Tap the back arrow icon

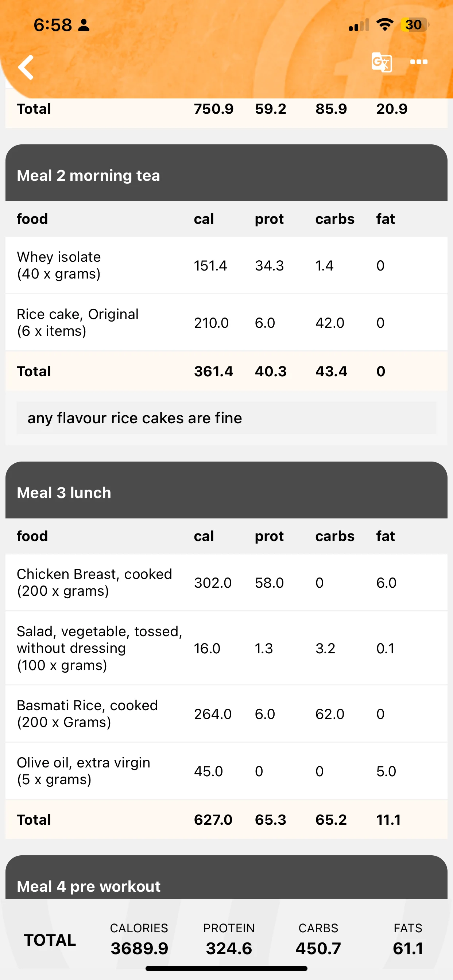pos(26,67)
